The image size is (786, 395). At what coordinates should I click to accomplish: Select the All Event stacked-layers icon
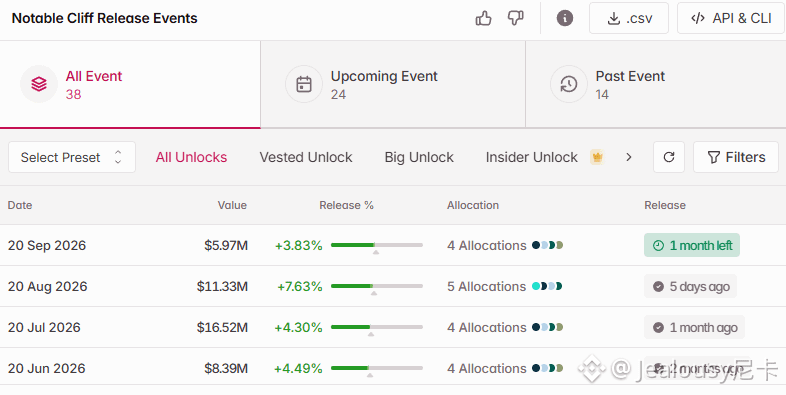point(39,84)
